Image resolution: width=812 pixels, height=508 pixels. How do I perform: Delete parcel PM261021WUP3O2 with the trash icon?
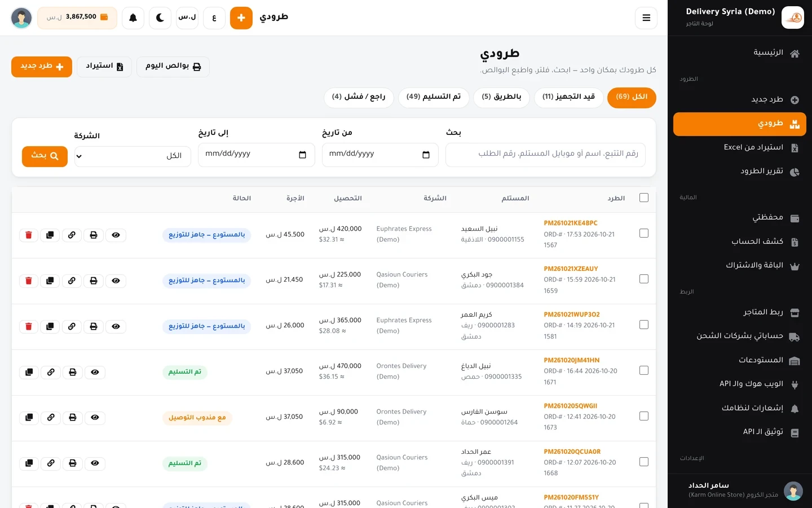click(x=29, y=326)
